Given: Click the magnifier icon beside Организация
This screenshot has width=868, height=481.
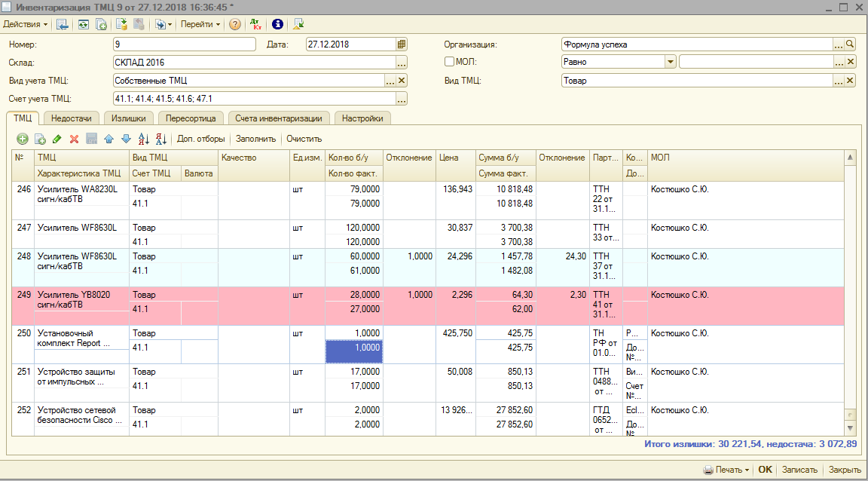Looking at the screenshot, I should (x=851, y=44).
